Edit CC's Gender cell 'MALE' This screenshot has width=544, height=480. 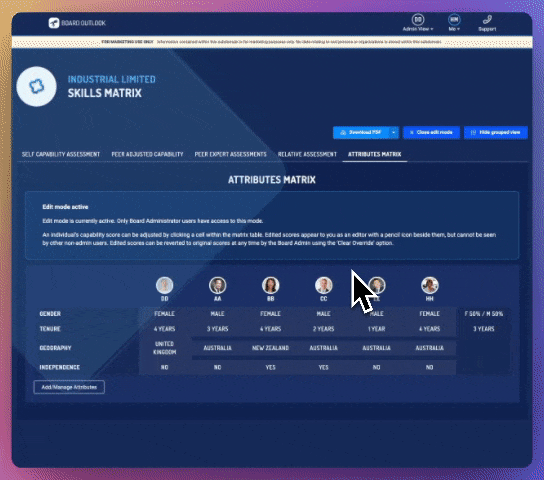pos(324,314)
